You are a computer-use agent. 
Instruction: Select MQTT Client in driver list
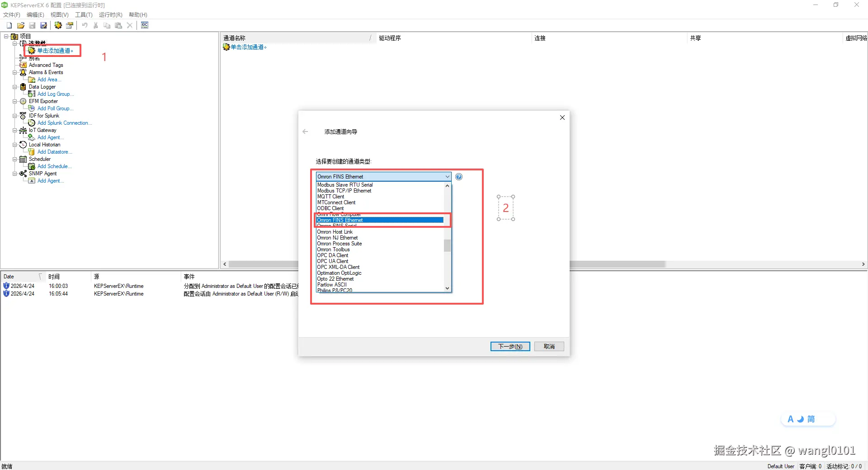[x=380, y=197]
